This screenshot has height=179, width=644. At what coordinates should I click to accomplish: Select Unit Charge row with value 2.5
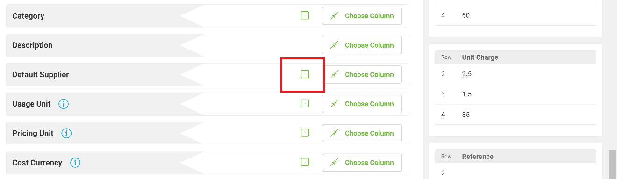(515, 74)
